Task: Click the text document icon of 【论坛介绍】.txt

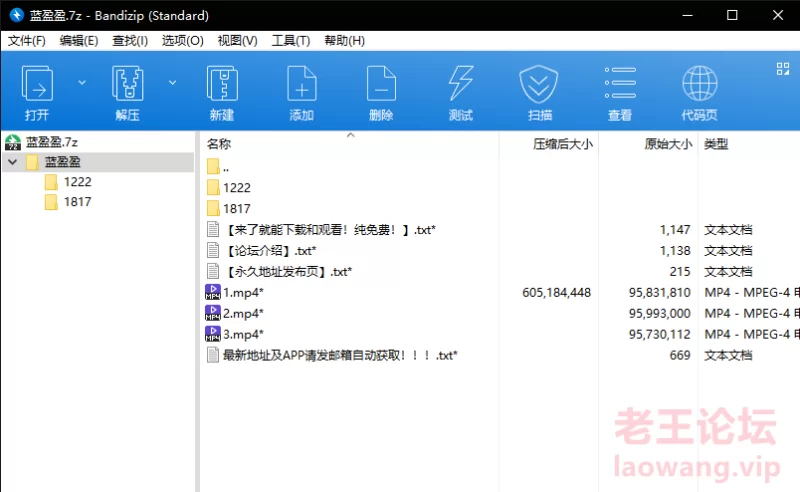Action: point(213,250)
